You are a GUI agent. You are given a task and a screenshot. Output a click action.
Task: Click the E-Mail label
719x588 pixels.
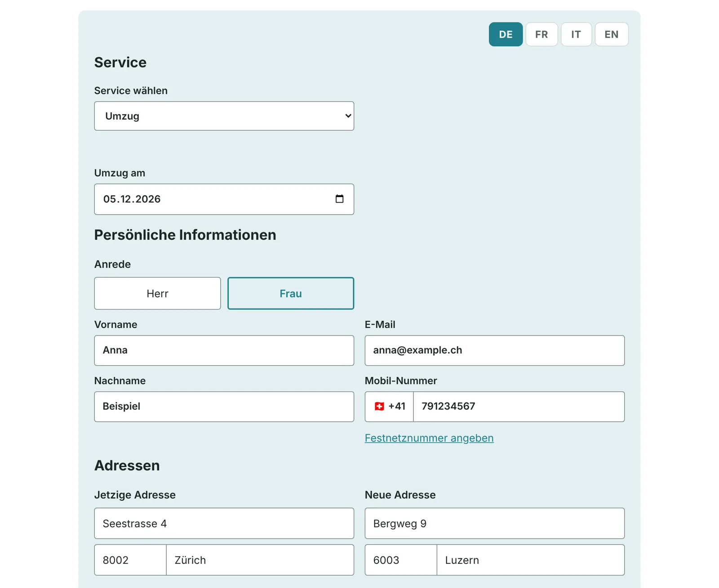(380, 324)
